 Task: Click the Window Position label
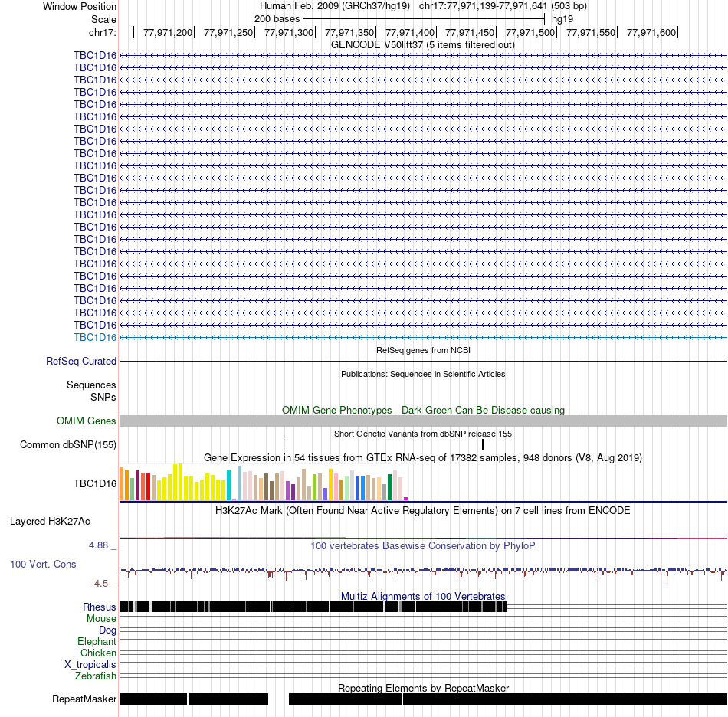(80, 6)
